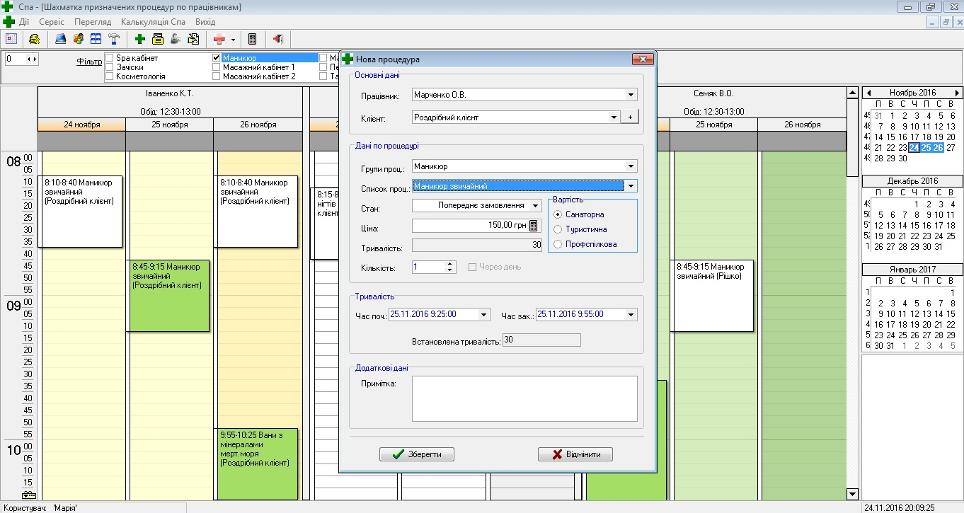
Task: Go to previous month in the calendar
Action: (869, 93)
